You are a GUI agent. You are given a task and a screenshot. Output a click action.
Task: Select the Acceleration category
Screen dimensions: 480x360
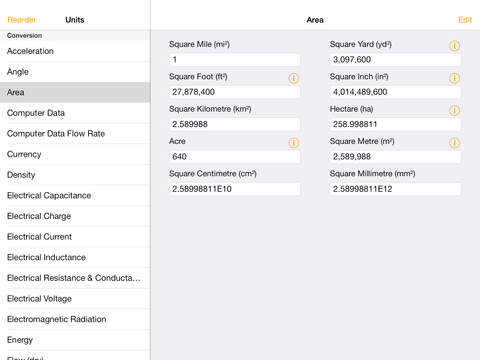pyautogui.click(x=75, y=51)
